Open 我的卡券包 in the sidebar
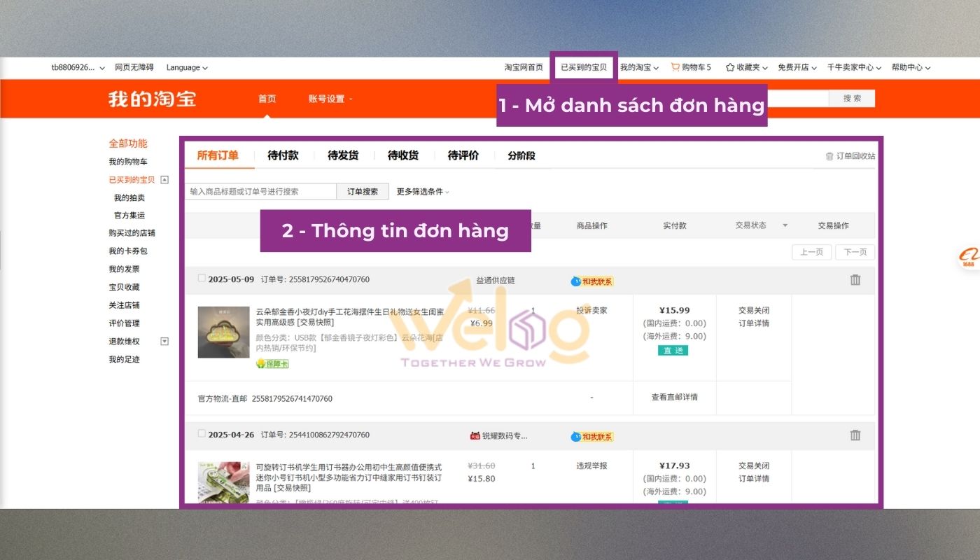 point(128,251)
